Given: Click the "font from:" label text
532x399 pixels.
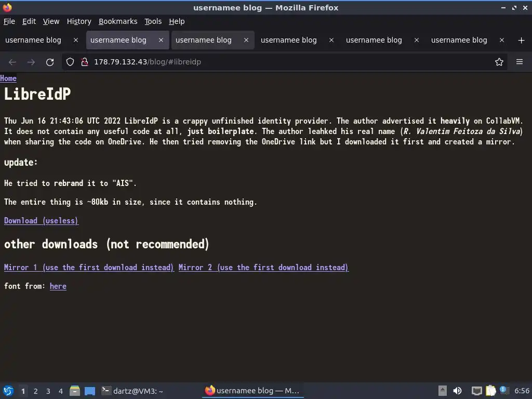Looking at the screenshot, I should tap(25, 286).
